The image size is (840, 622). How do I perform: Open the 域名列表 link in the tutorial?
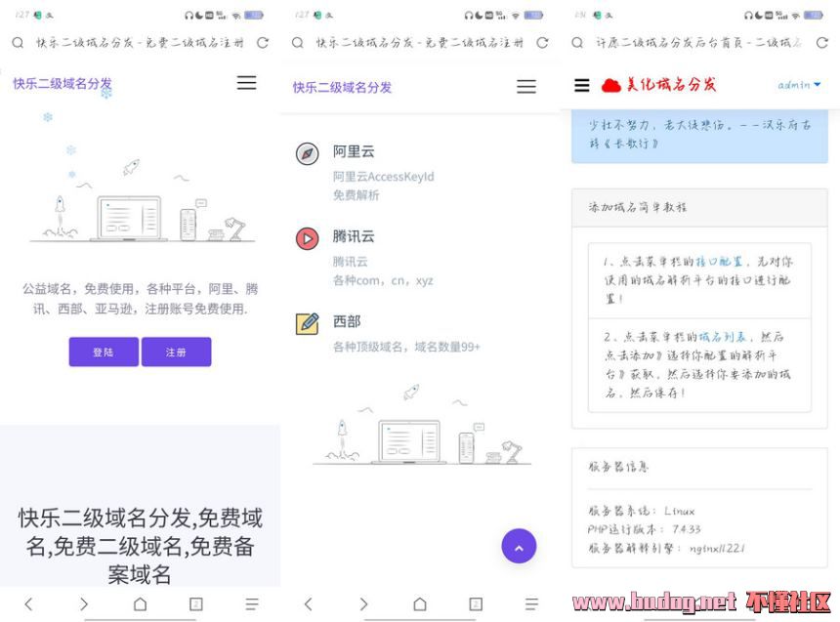click(722, 337)
